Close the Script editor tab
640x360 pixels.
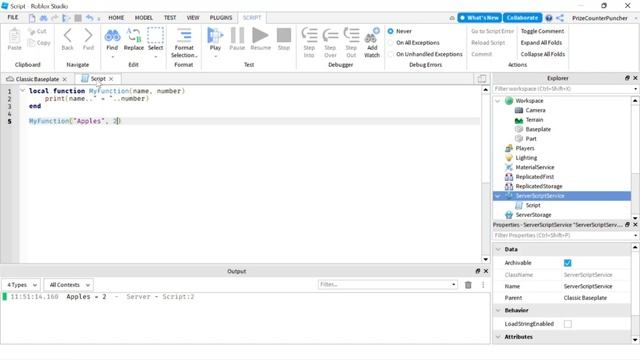[x=111, y=79]
